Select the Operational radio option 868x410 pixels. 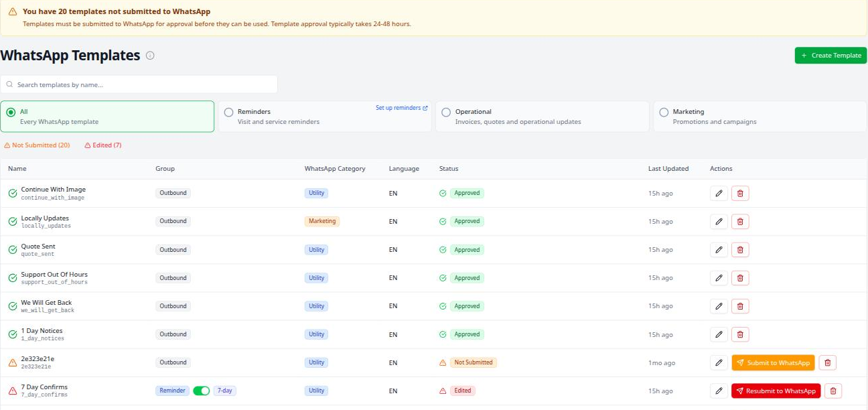[x=446, y=113]
